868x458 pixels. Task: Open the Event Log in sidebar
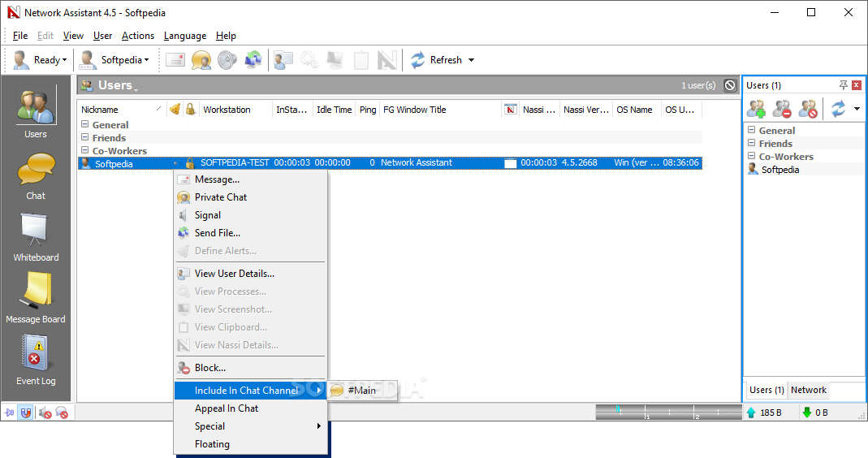pyautogui.click(x=36, y=360)
